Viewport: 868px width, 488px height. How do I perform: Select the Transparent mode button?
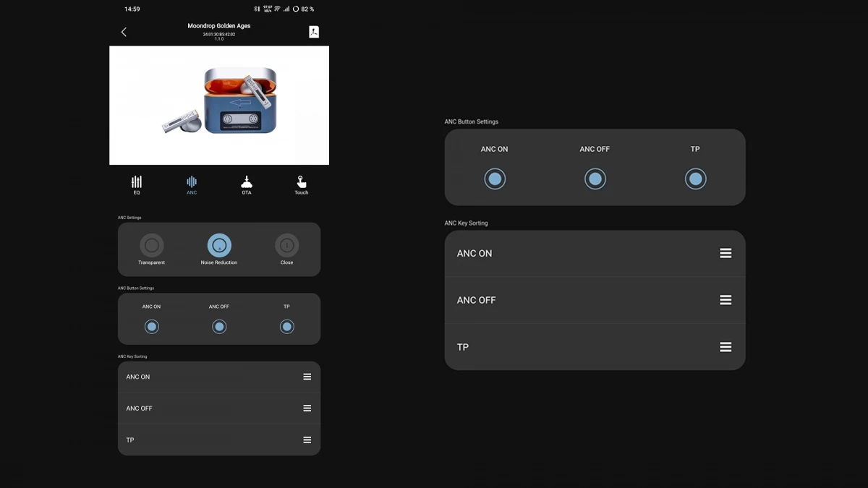coord(151,246)
